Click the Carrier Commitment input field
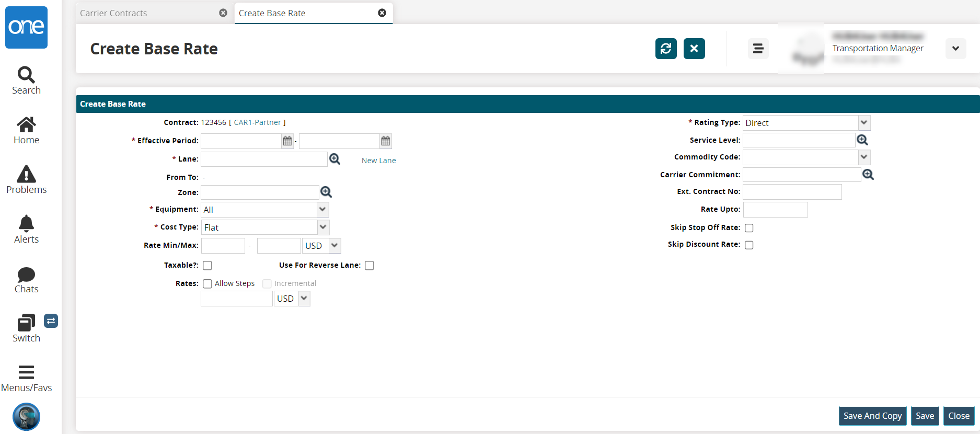This screenshot has width=980, height=434. click(x=802, y=175)
